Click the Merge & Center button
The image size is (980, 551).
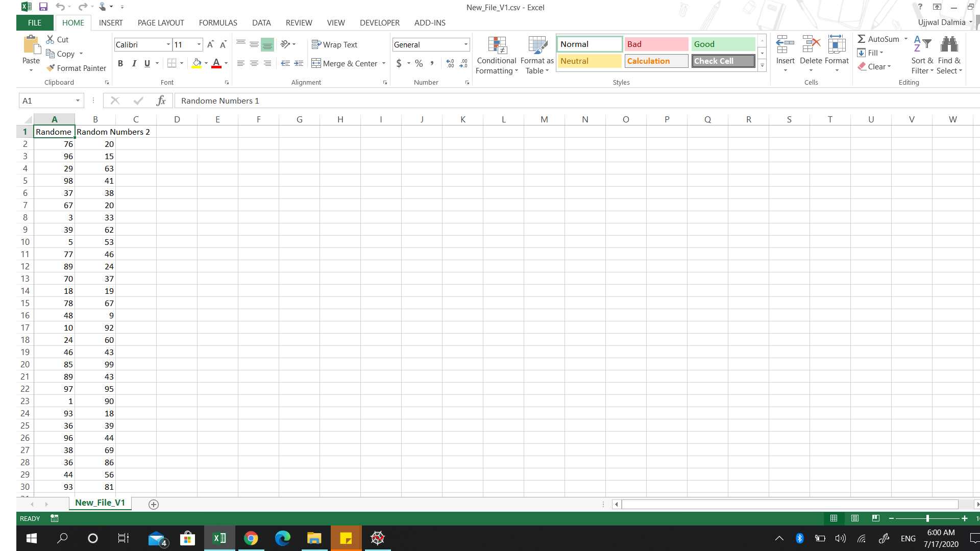tap(345, 63)
